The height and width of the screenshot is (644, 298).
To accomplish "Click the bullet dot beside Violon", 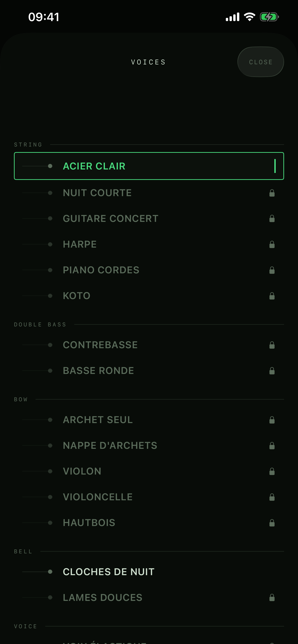I will [x=50, y=471].
